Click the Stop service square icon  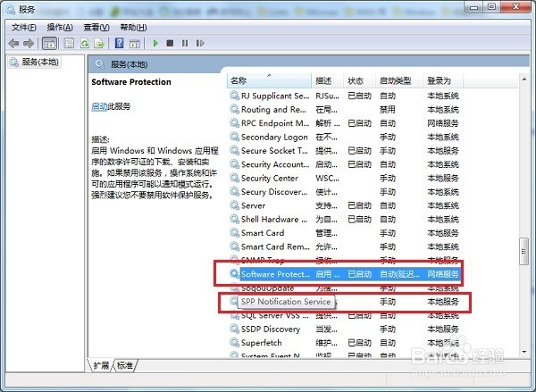pos(170,44)
